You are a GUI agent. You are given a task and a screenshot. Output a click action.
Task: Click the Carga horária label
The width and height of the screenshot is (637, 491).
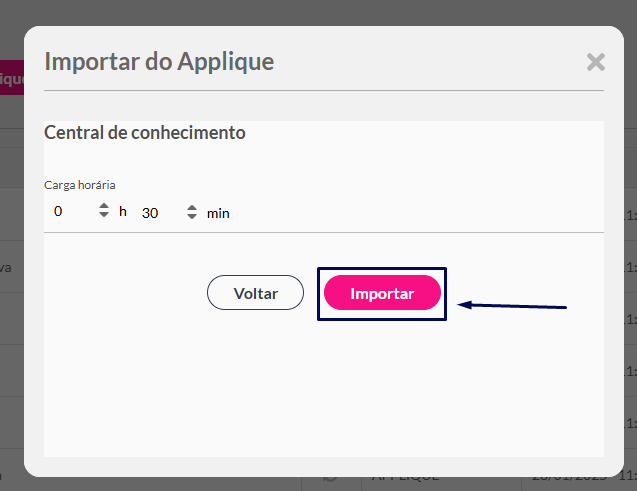pos(80,185)
